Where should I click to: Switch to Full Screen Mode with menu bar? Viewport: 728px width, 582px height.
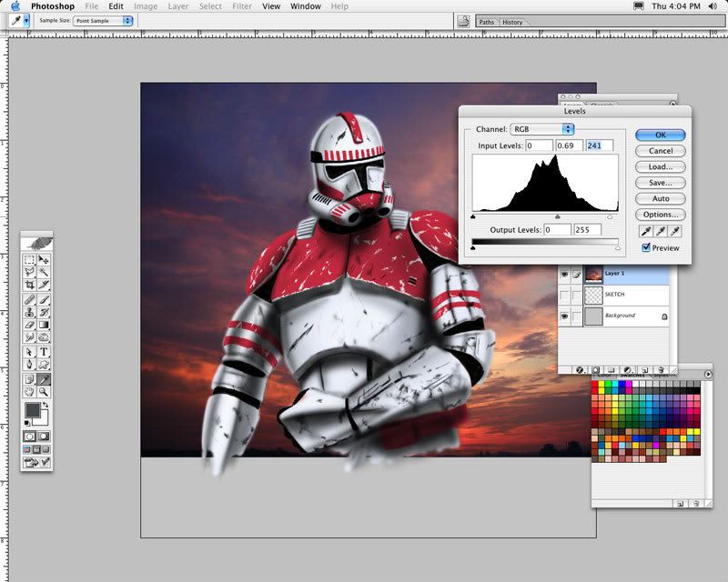click(36, 449)
